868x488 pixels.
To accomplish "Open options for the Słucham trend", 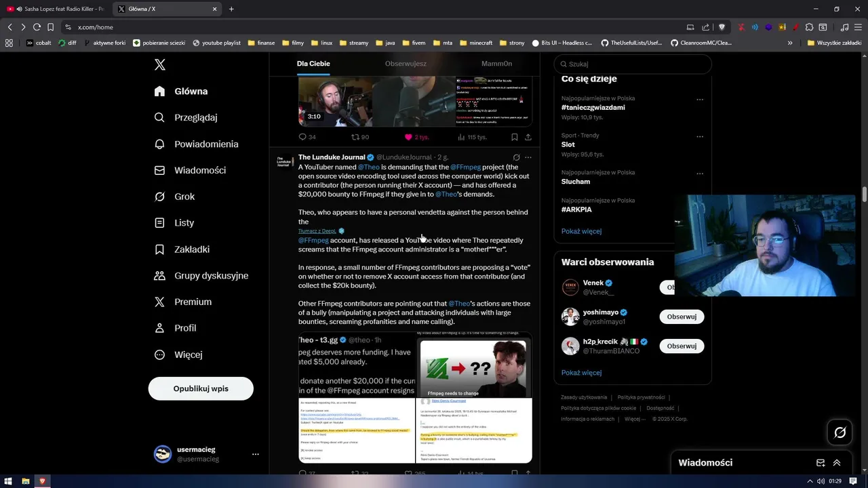I will (x=700, y=174).
